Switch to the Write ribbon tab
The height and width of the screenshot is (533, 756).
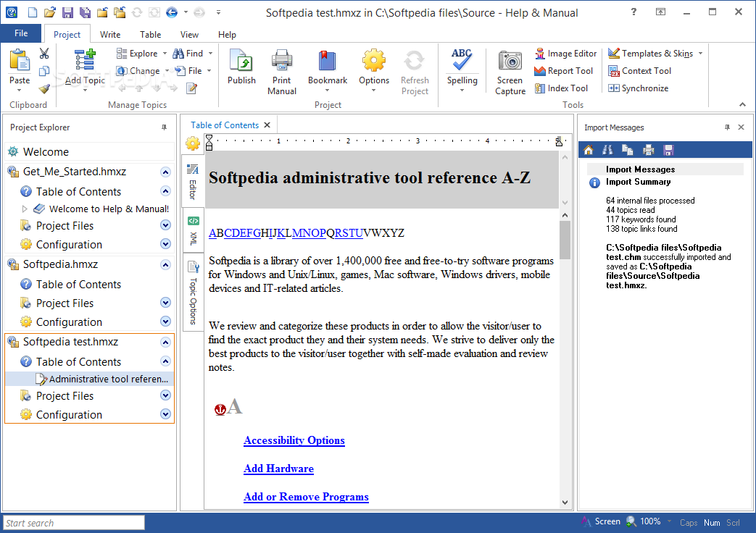(x=110, y=35)
